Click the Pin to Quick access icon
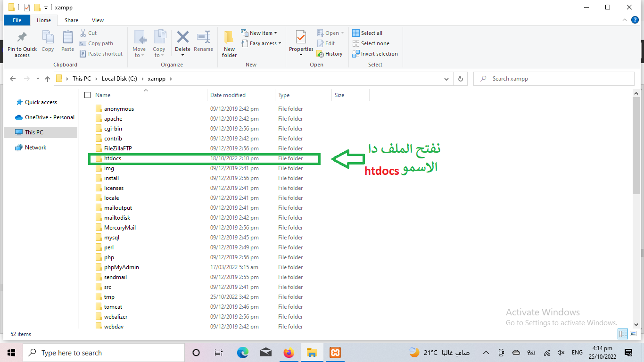 click(22, 38)
